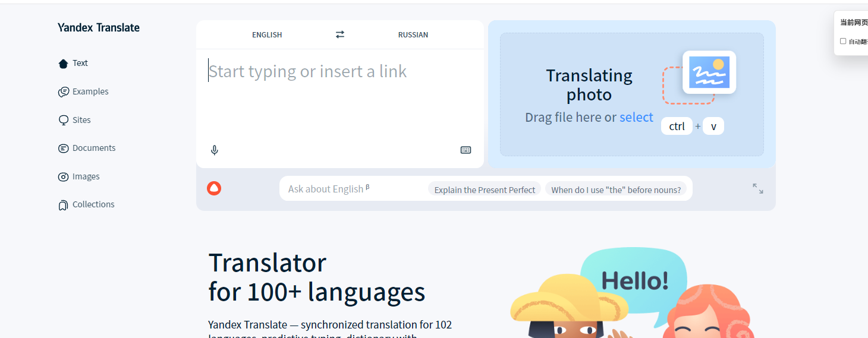This screenshot has height=338, width=868.
Task: Open the ENGLISH source language selector
Action: pyautogui.click(x=267, y=34)
